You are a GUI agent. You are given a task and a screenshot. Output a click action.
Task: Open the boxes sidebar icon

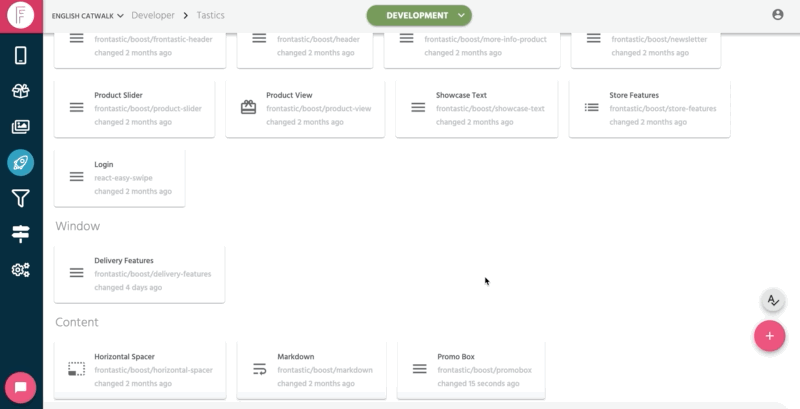[x=21, y=91]
